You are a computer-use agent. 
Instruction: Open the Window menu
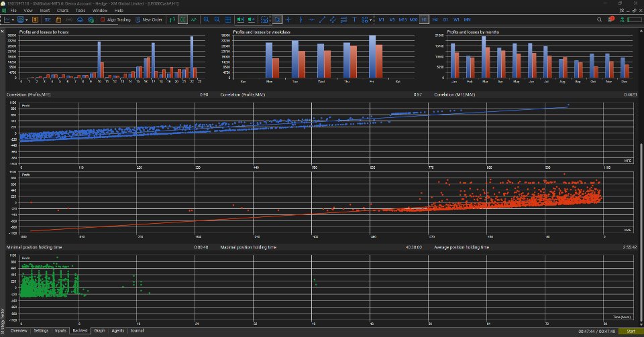click(100, 10)
